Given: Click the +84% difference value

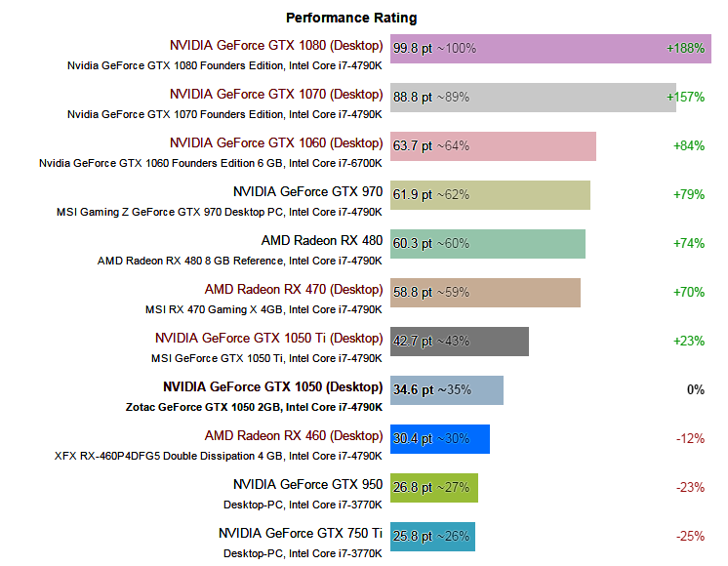Looking at the screenshot, I should click(x=689, y=145).
